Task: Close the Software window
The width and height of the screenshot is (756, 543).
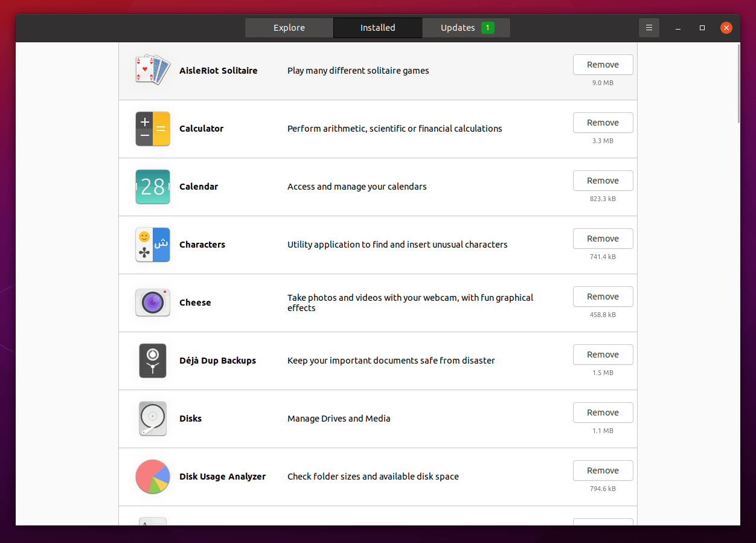Action: point(726,28)
